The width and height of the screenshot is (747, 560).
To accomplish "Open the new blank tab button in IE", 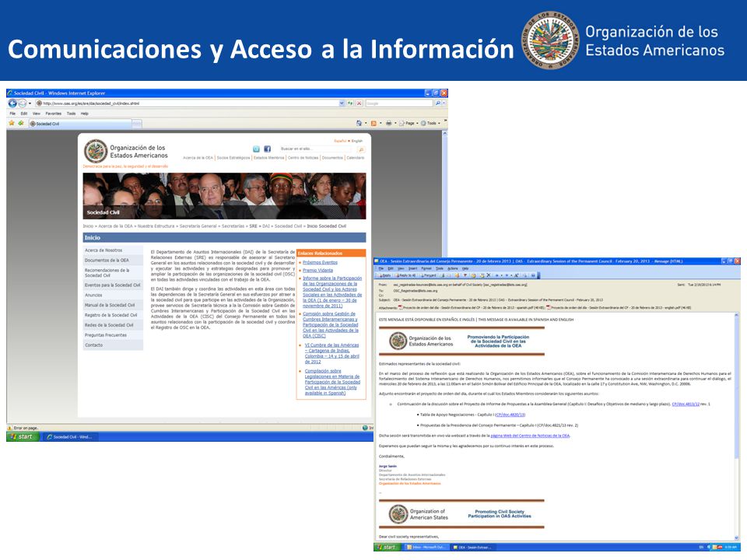I will pyautogui.click(x=137, y=124).
